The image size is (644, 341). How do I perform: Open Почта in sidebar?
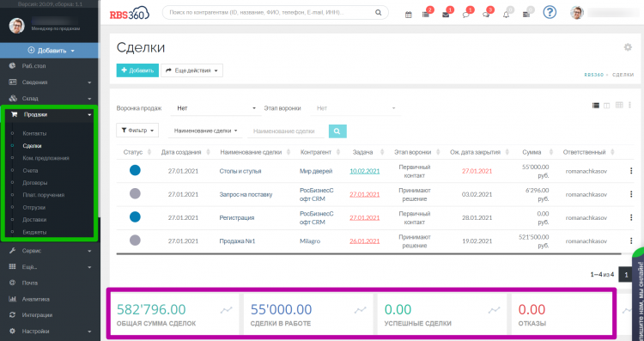point(29,283)
